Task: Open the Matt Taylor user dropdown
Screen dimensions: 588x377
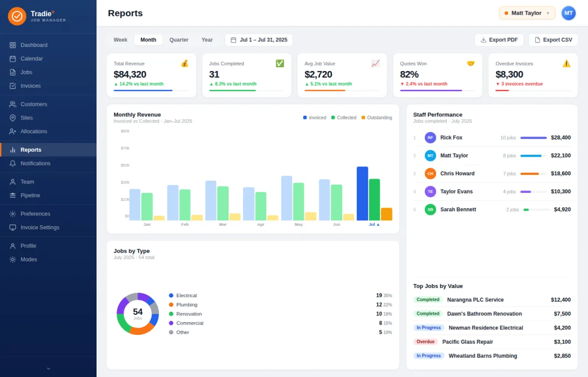Action: point(527,13)
